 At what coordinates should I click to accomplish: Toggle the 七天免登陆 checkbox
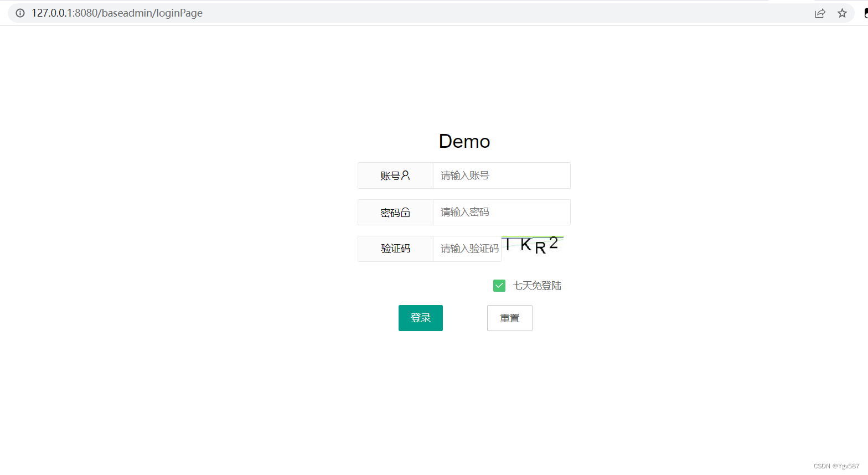[499, 286]
